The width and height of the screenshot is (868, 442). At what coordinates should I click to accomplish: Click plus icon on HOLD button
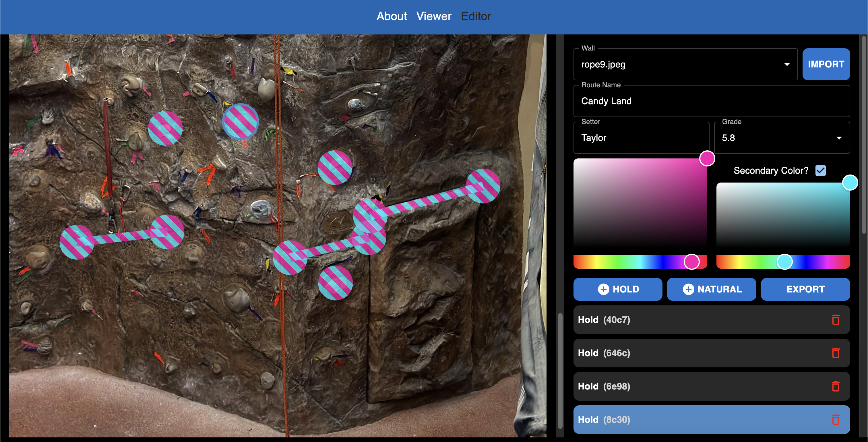point(603,289)
